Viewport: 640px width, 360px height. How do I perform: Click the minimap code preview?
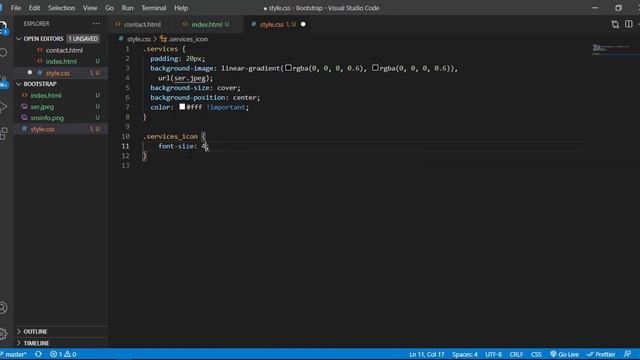coord(610,49)
